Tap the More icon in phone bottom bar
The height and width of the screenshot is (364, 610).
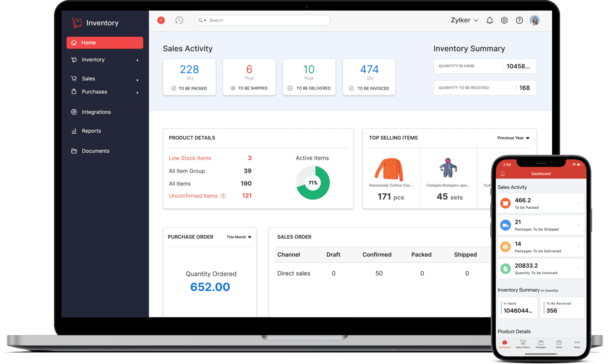(x=577, y=343)
